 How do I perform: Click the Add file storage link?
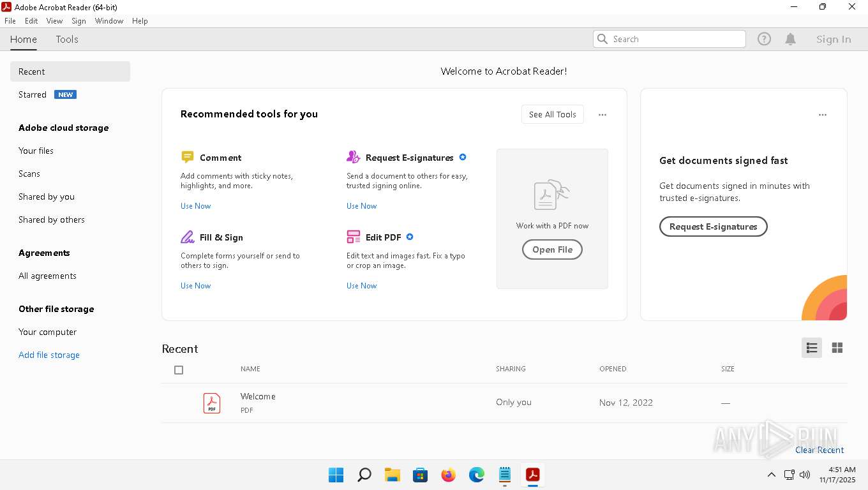[x=49, y=355]
